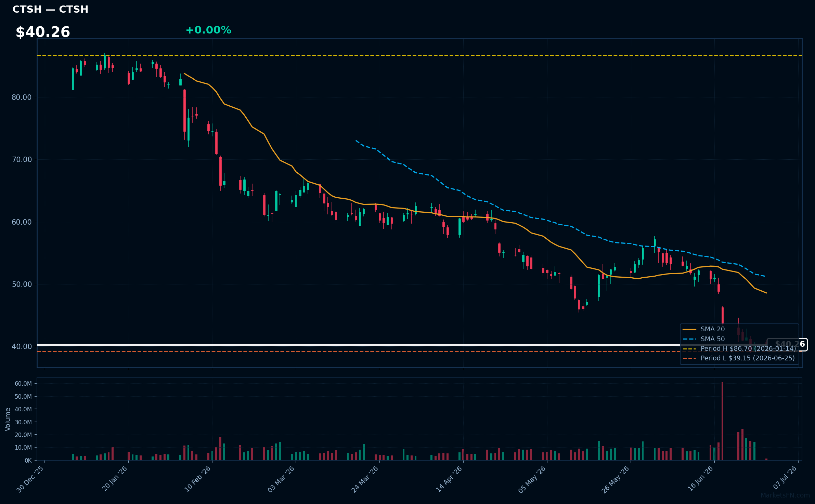
Task: Click the 40.0M volume axis label
Action: (x=23, y=409)
